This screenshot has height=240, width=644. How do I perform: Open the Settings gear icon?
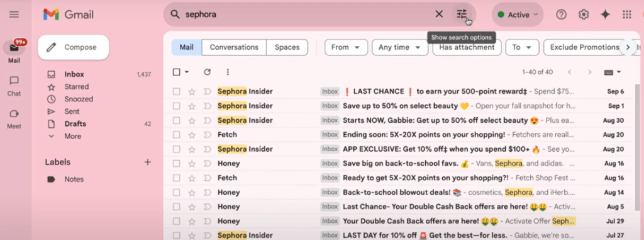pos(584,14)
